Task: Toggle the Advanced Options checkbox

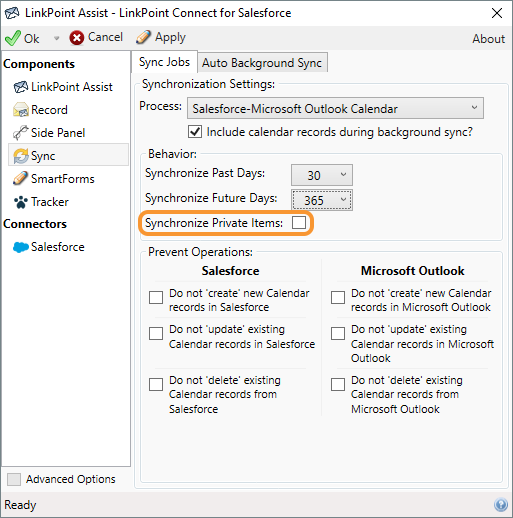Action: tap(14, 479)
